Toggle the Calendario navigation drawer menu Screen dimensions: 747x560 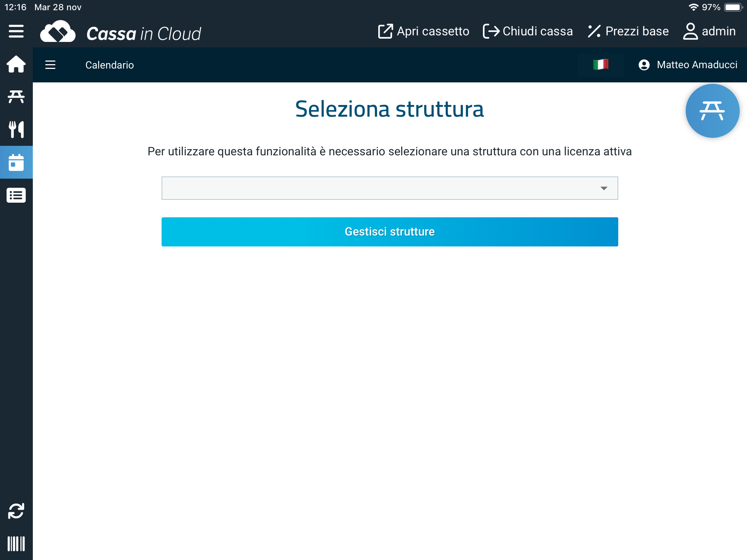(50, 65)
